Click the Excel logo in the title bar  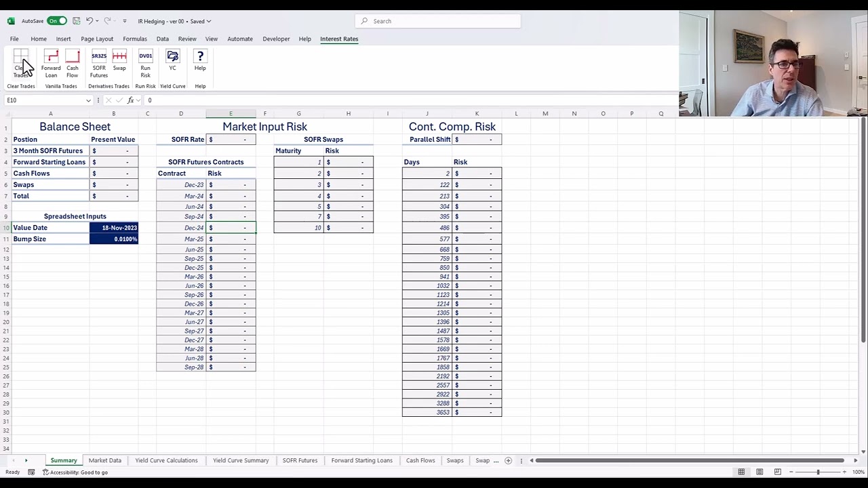(x=11, y=21)
